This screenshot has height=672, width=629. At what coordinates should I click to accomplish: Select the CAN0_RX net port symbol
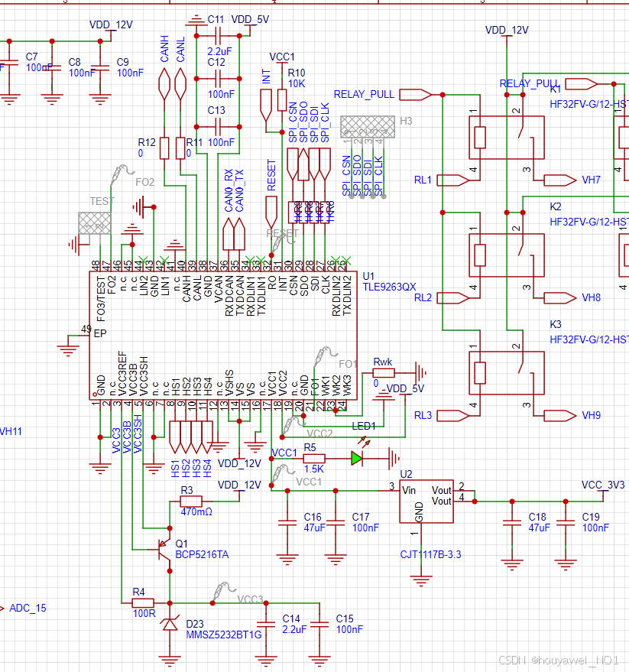coord(229,234)
